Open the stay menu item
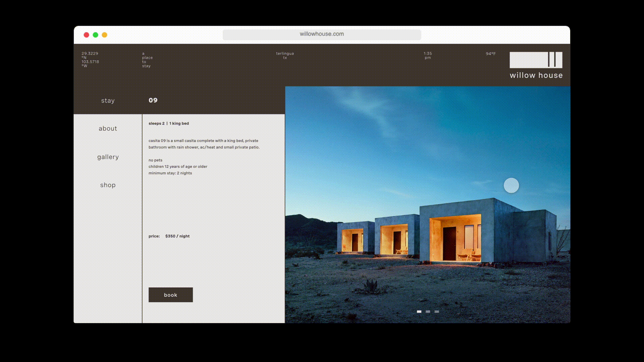Image resolution: width=644 pixels, height=362 pixels. pyautogui.click(x=108, y=101)
